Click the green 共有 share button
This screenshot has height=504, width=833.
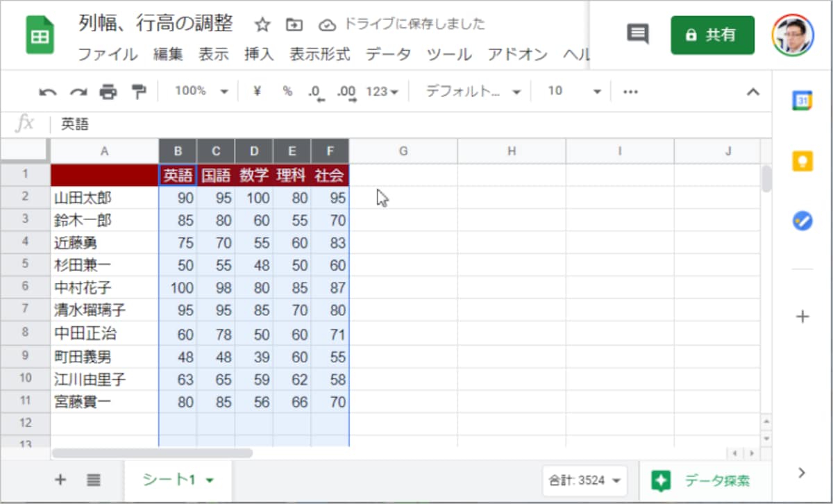coord(712,35)
